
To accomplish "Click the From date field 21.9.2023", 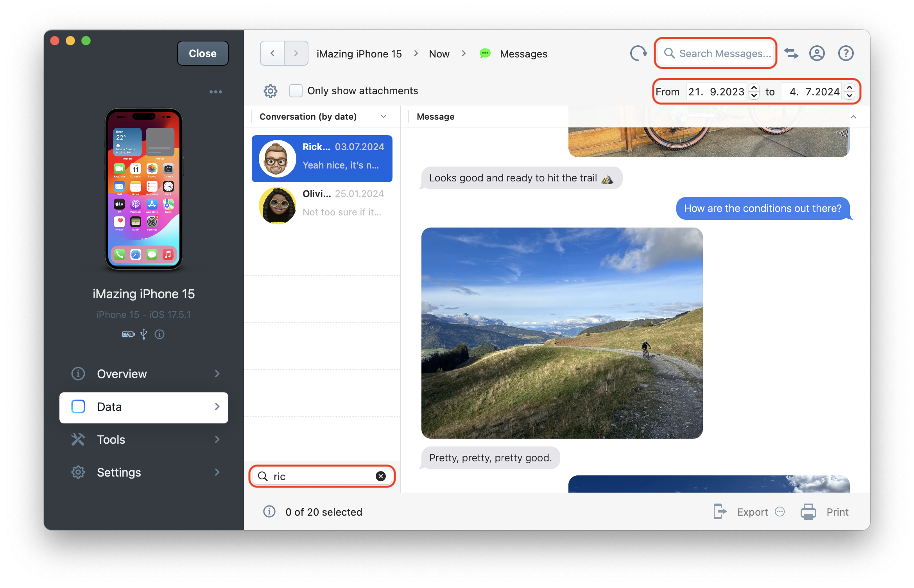I will point(716,92).
